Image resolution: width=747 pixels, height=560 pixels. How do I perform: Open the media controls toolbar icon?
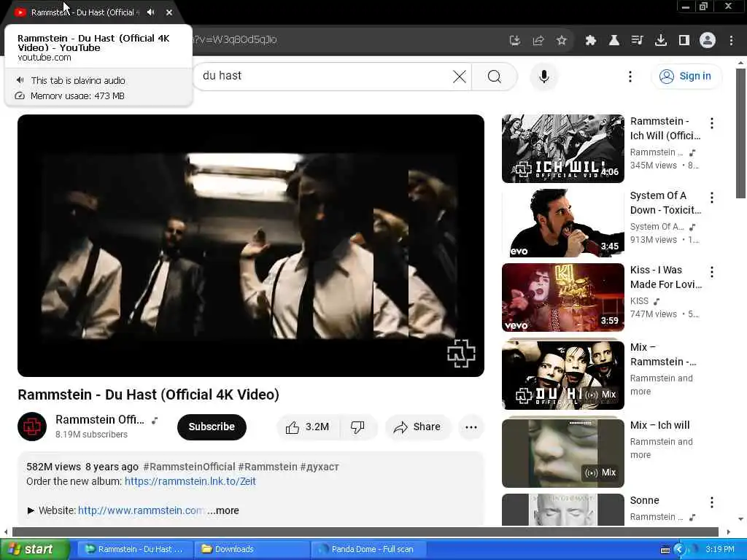[638, 41]
